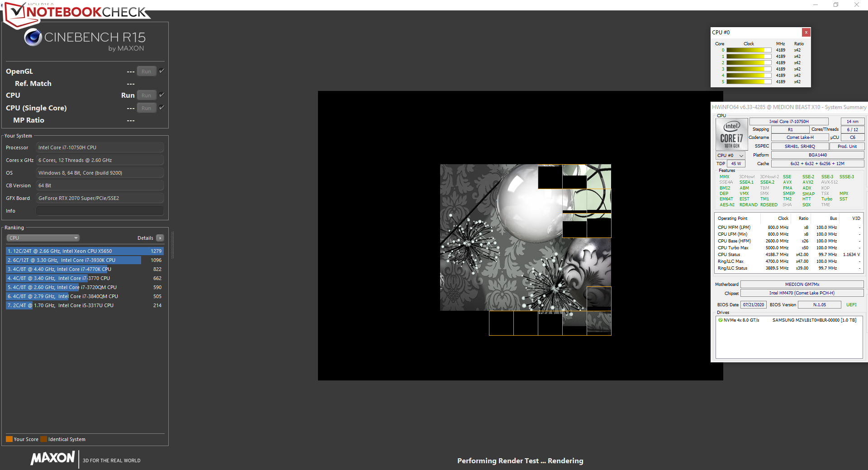
Task: Close the Cinebench window
Action: 857,5
